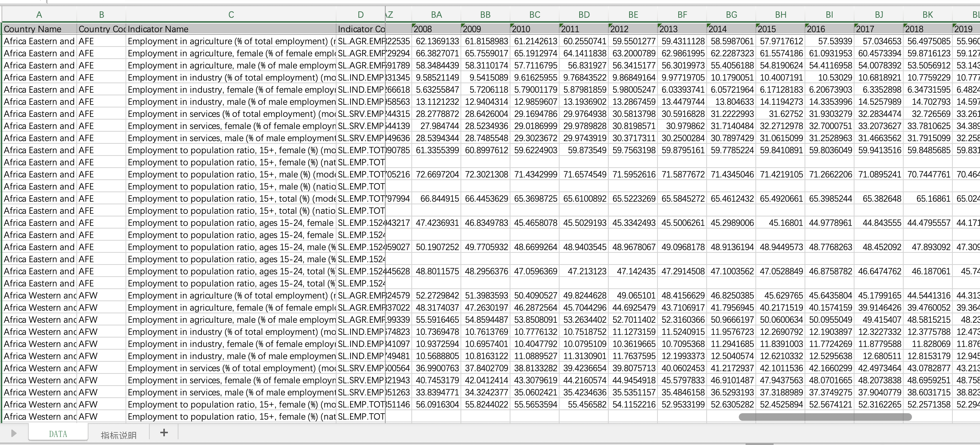Click first AFW country code cell

(101, 296)
